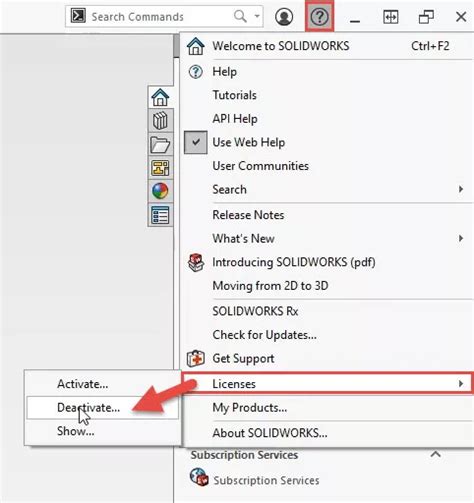
Task: Collapse the Subscription Services section chevron
Action: tap(436, 454)
